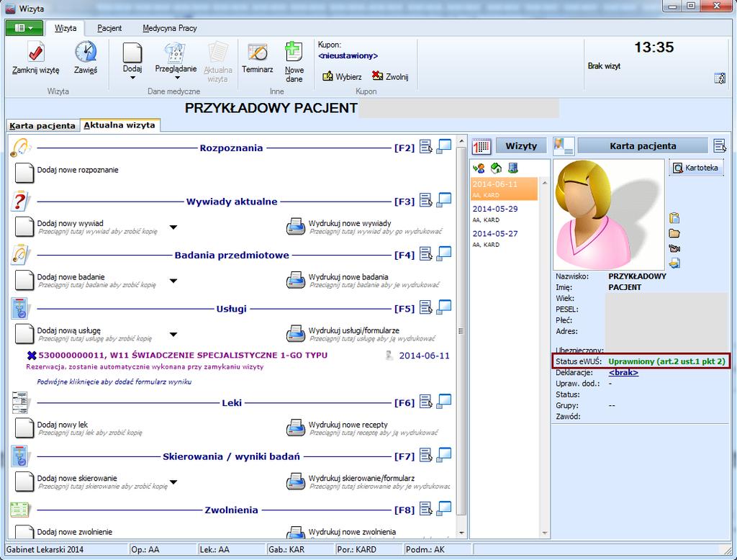Image resolution: width=737 pixels, height=560 pixels.
Task: Switch to the Wizyta ribbon tab
Action: [x=65, y=28]
